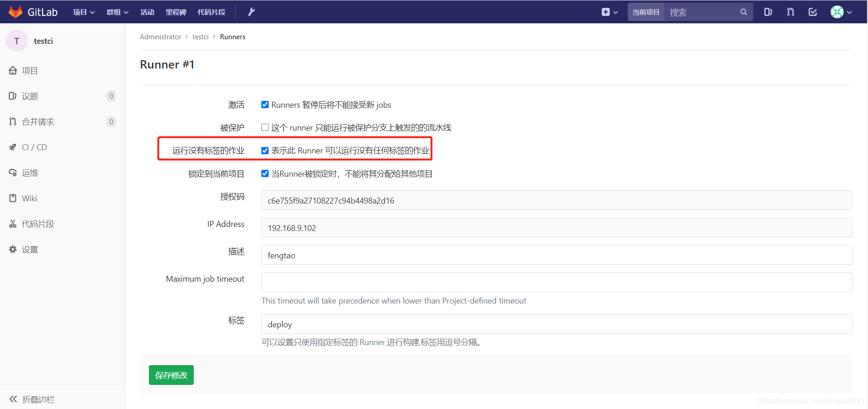The height and width of the screenshot is (409, 868).
Task: Open the 代码片段 navbar menu item
Action: pos(212,12)
